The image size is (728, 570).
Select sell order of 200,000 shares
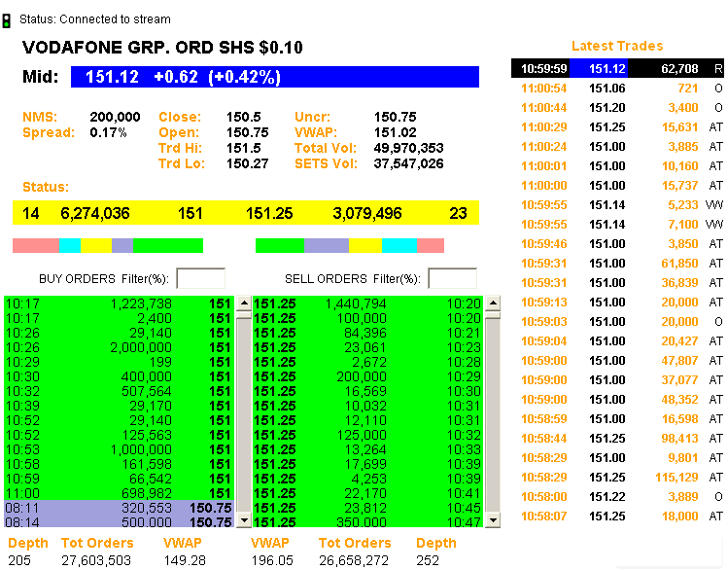367,376
